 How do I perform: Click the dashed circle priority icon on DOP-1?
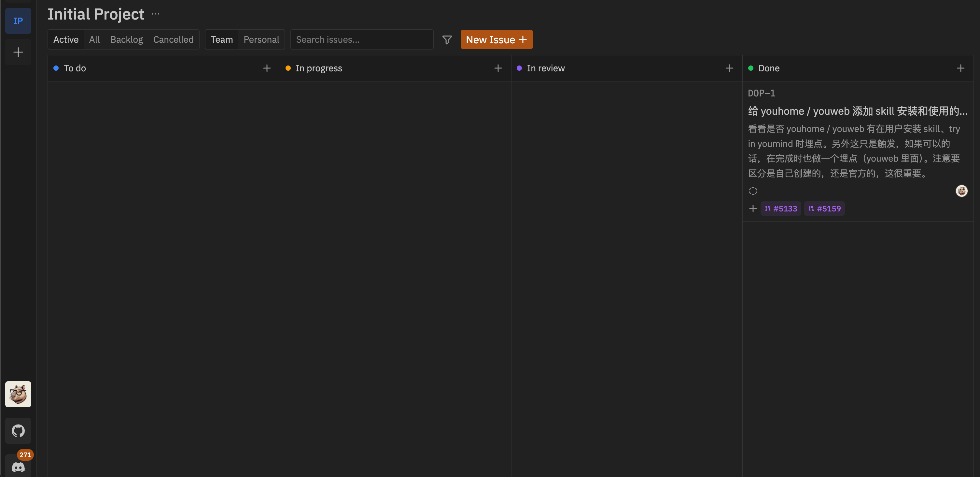point(753,191)
